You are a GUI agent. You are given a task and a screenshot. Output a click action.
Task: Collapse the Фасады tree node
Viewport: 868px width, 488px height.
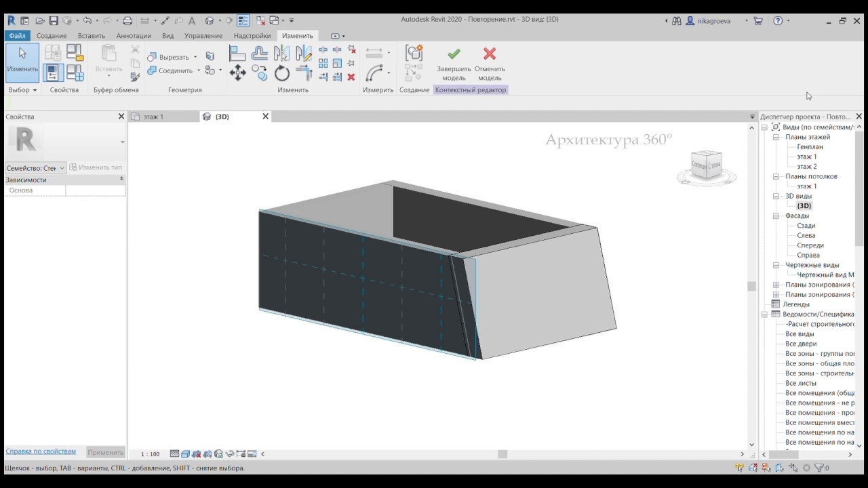coord(776,216)
